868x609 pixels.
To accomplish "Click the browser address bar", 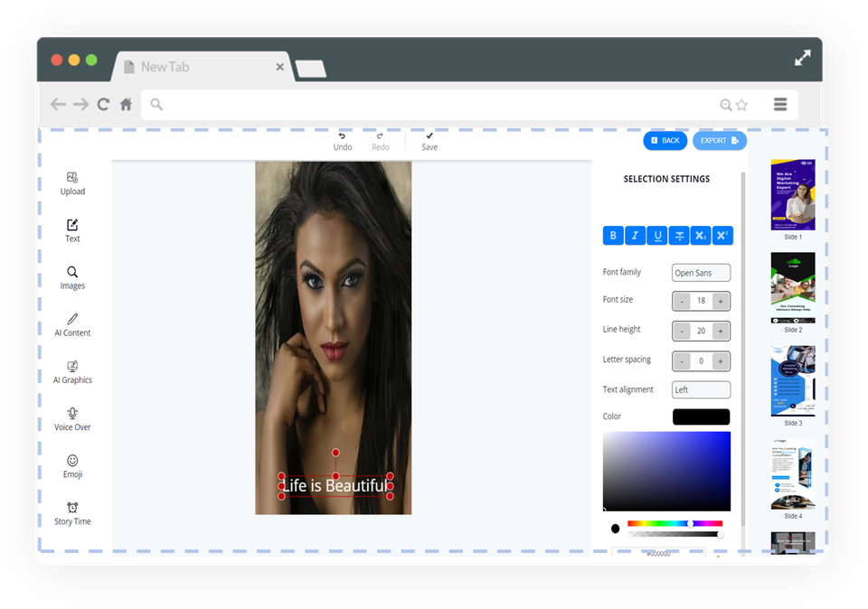I will coord(469,105).
